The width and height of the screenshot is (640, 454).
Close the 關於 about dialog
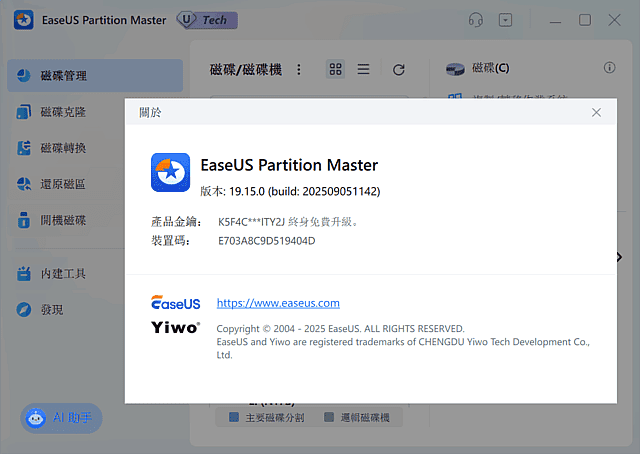coord(596,113)
